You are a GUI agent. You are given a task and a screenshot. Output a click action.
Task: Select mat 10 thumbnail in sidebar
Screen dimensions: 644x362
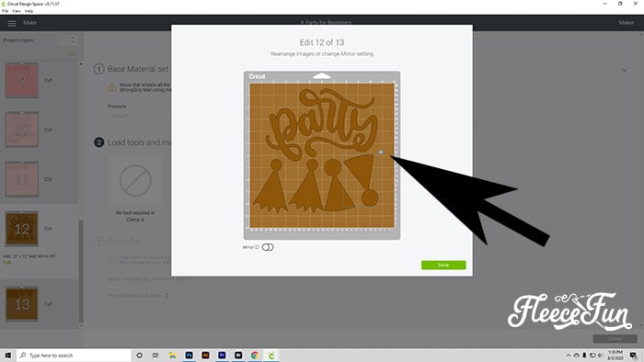point(22,130)
